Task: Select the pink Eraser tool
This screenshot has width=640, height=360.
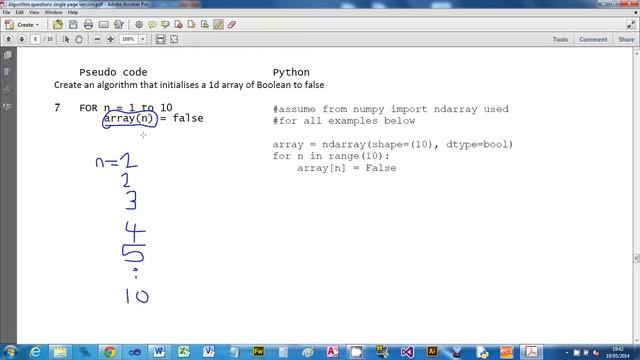Action: pyautogui.click(x=232, y=25)
